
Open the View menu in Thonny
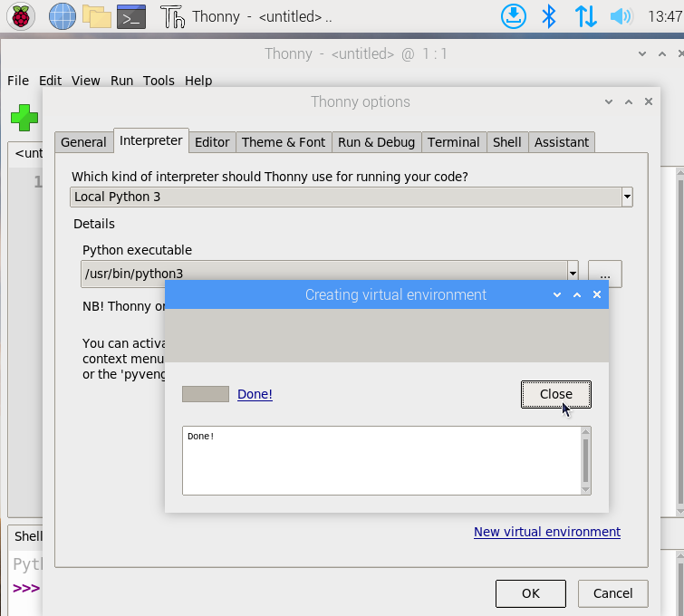[85, 81]
